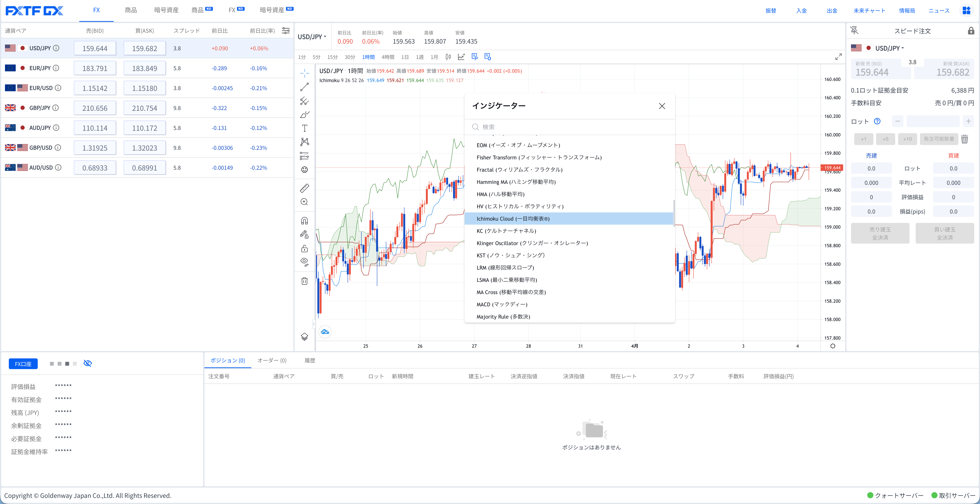Select the trend line drawing tool

click(304, 87)
